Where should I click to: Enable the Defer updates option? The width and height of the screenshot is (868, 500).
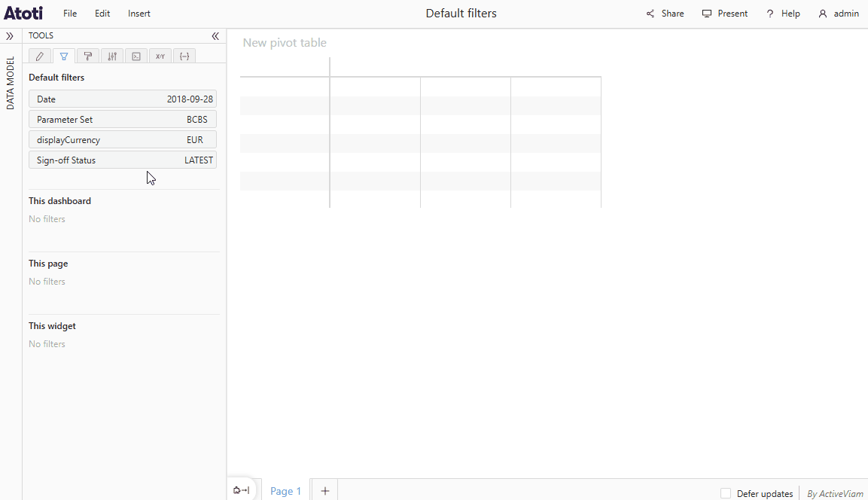tap(726, 493)
